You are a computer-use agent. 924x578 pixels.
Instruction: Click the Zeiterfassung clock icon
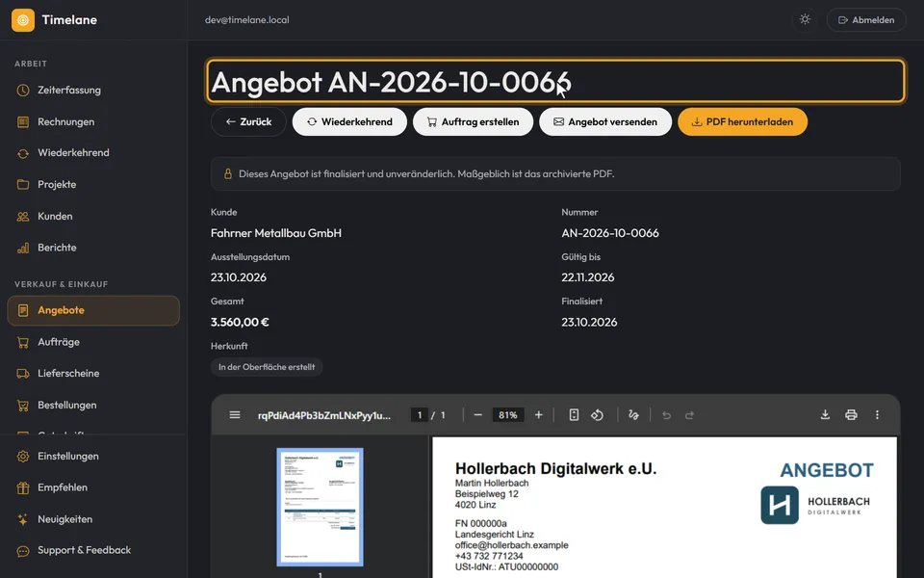(23, 91)
